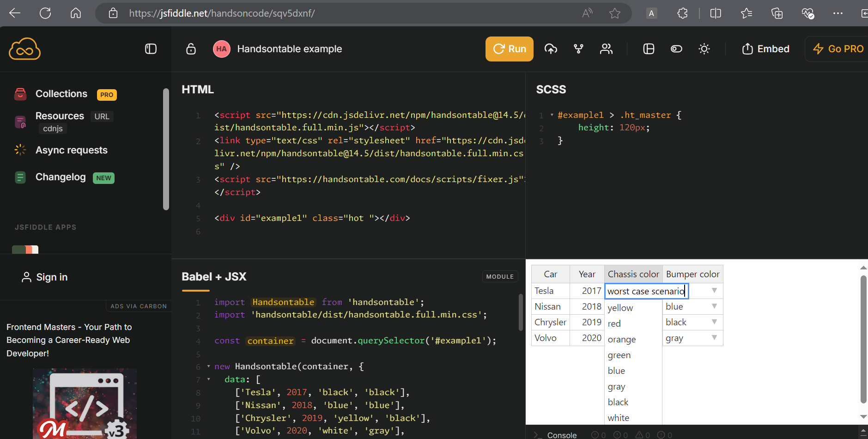This screenshot has width=868, height=439.
Task: Toggle the editor switch icon in toolbar
Action: (676, 49)
